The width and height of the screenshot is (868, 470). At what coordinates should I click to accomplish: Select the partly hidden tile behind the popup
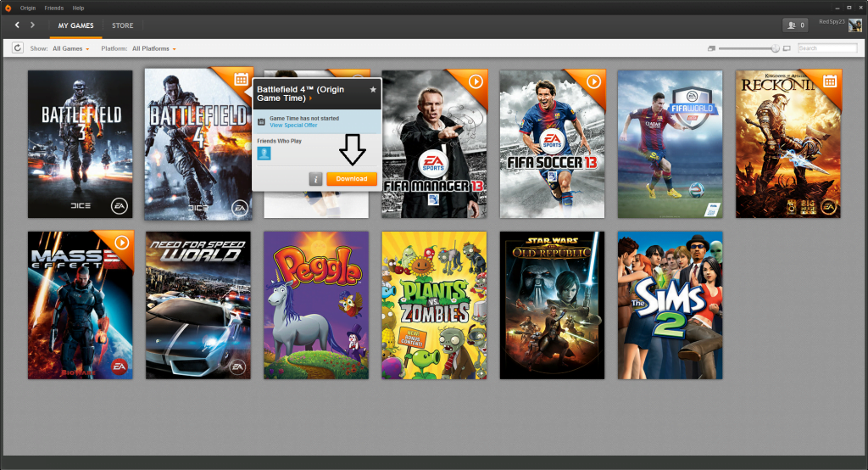coord(316,205)
